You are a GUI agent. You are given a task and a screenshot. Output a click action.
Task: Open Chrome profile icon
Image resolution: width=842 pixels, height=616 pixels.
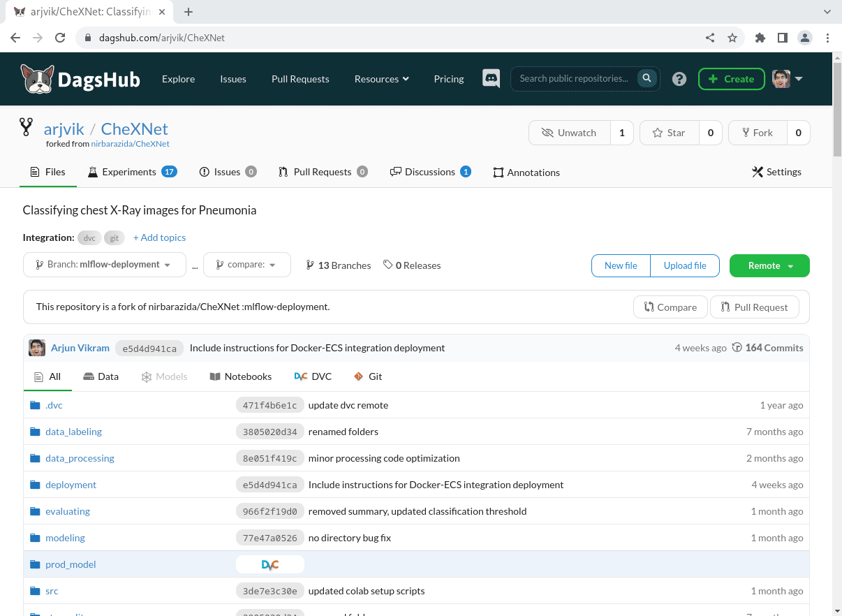click(x=805, y=38)
